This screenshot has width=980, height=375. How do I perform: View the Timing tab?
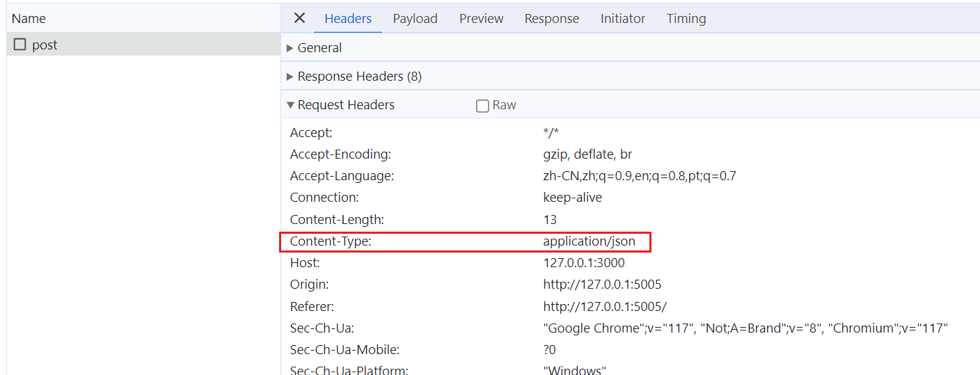pos(686,19)
